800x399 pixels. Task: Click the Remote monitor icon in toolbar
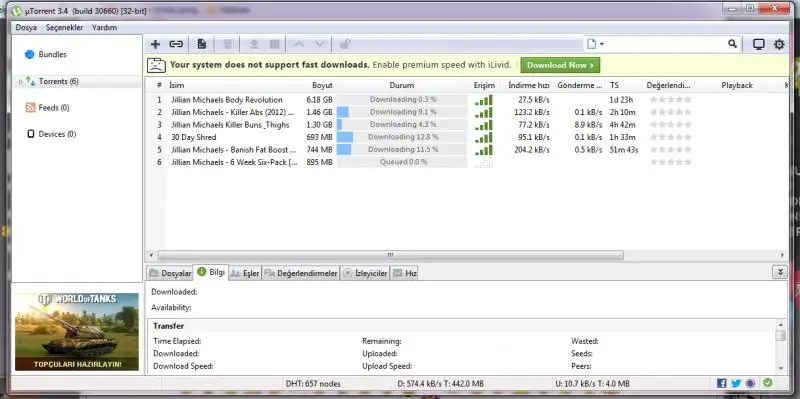[759, 44]
